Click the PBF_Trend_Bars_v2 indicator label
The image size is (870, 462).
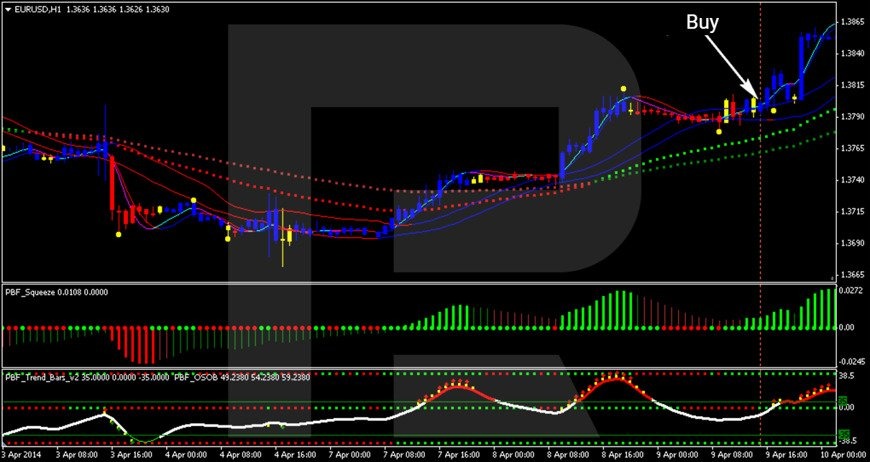(42, 377)
